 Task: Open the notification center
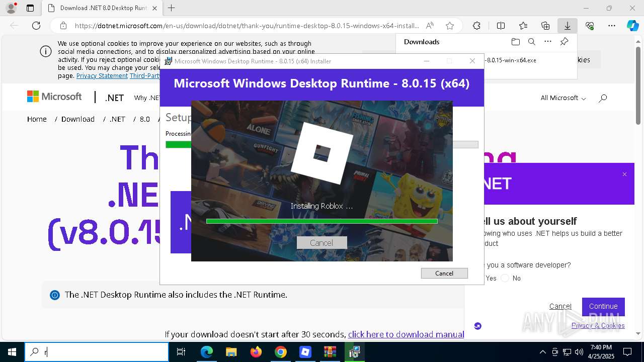pos(627,352)
